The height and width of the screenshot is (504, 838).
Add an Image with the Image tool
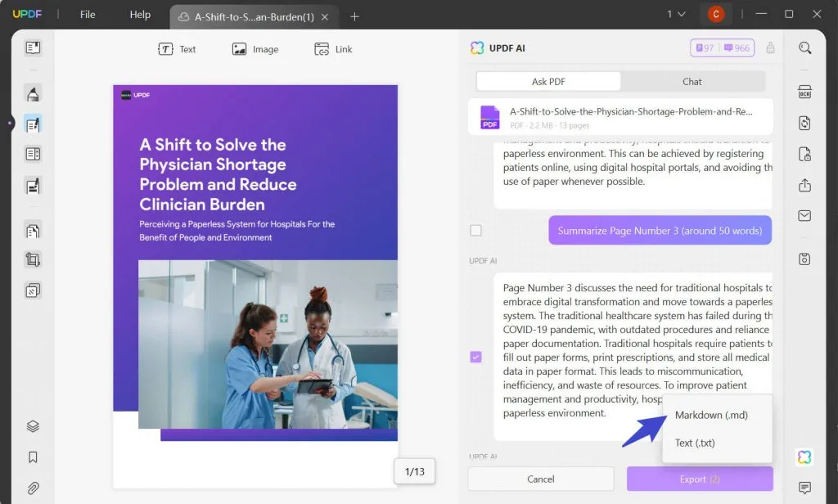(x=255, y=49)
